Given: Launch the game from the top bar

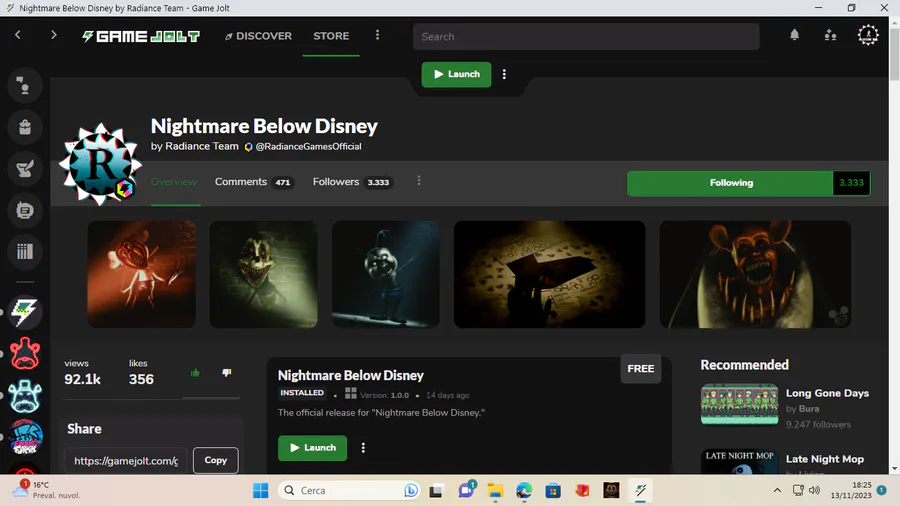Looking at the screenshot, I should pyautogui.click(x=456, y=75).
